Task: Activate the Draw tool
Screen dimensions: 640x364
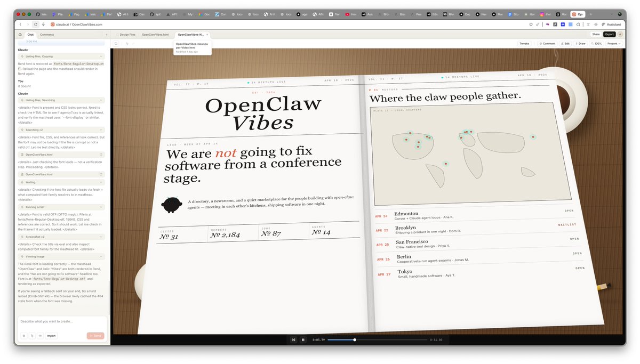Action: click(x=580, y=43)
